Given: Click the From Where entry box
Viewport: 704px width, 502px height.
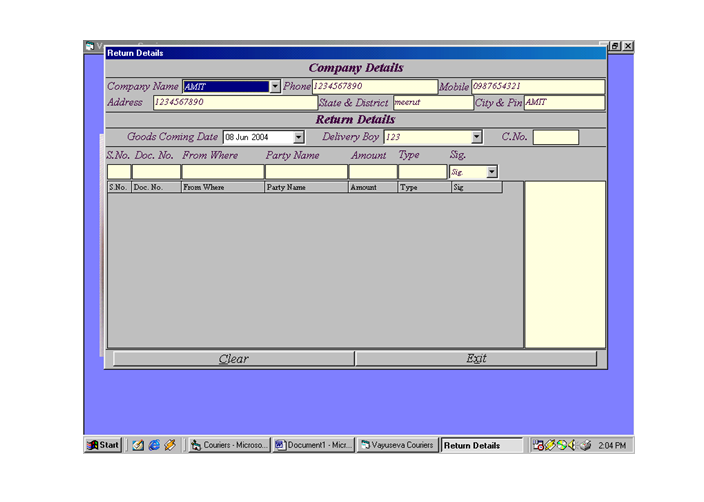Looking at the screenshot, I should (223, 172).
